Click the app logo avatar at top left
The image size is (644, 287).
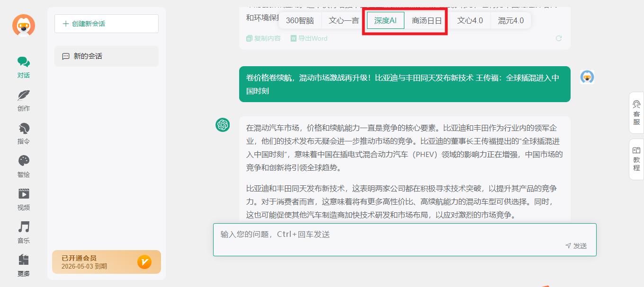[24, 25]
